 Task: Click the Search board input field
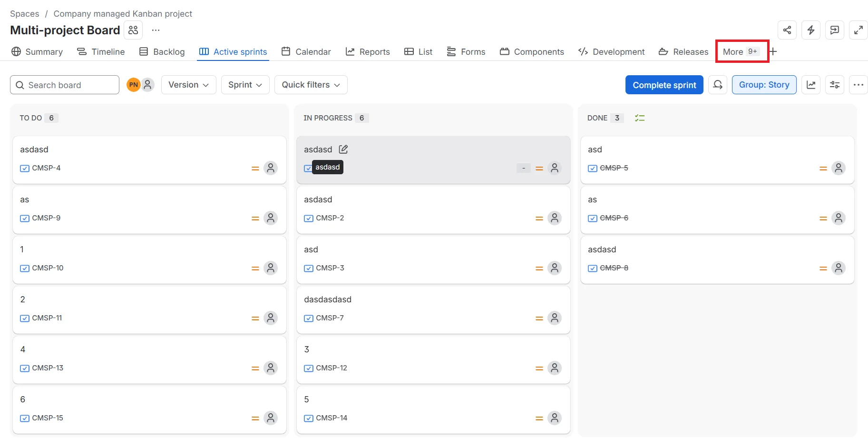tap(65, 85)
